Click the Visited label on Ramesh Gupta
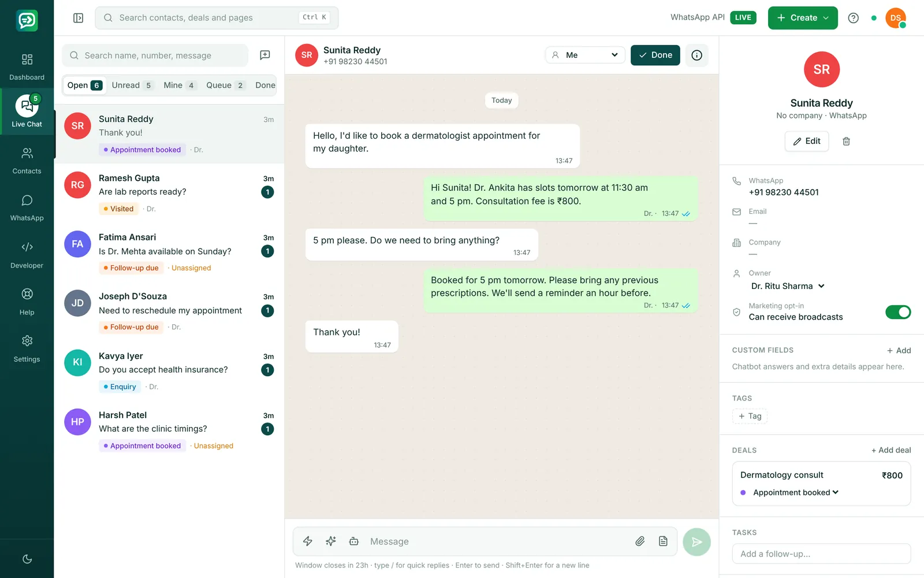Screen dimensions: 924x578 [118, 209]
